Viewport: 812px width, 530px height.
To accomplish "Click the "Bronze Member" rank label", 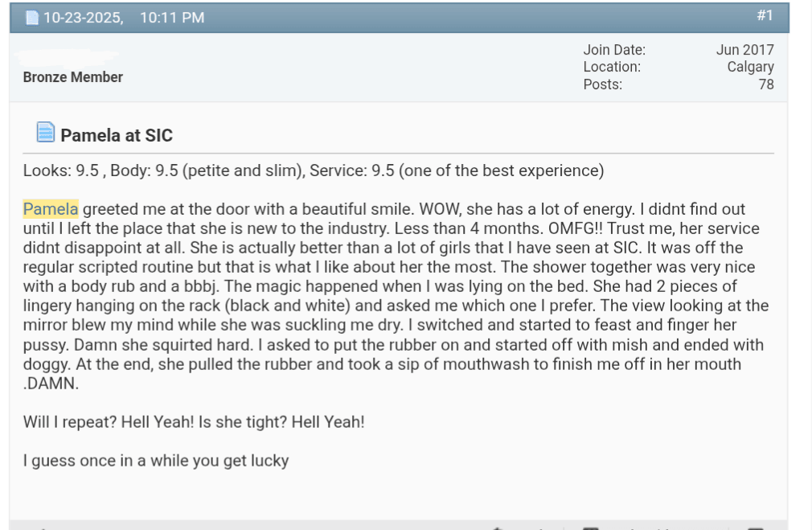I will 73,77.
